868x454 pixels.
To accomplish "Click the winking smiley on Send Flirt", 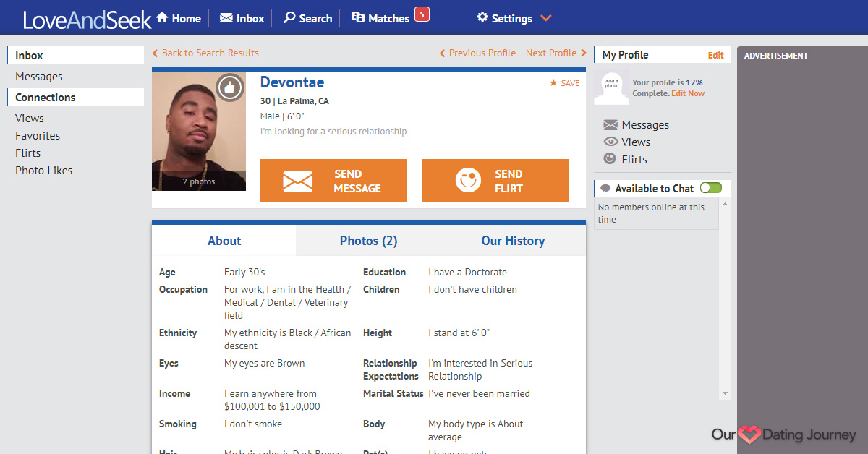I will [468, 180].
